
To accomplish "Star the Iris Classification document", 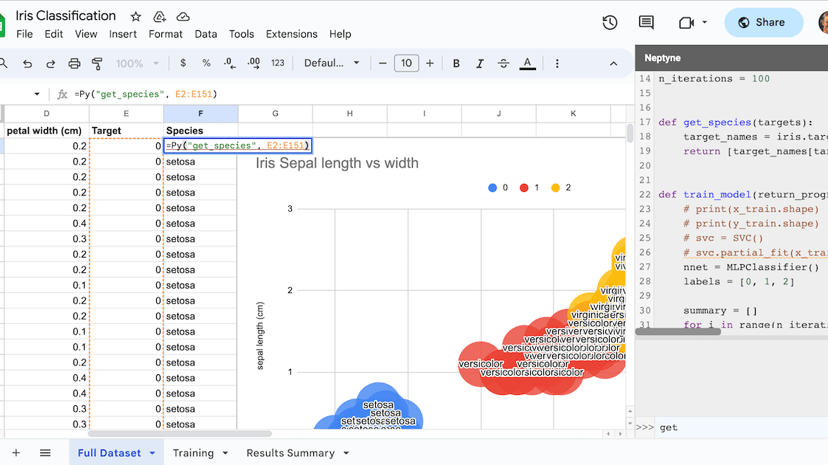I will pyautogui.click(x=136, y=17).
